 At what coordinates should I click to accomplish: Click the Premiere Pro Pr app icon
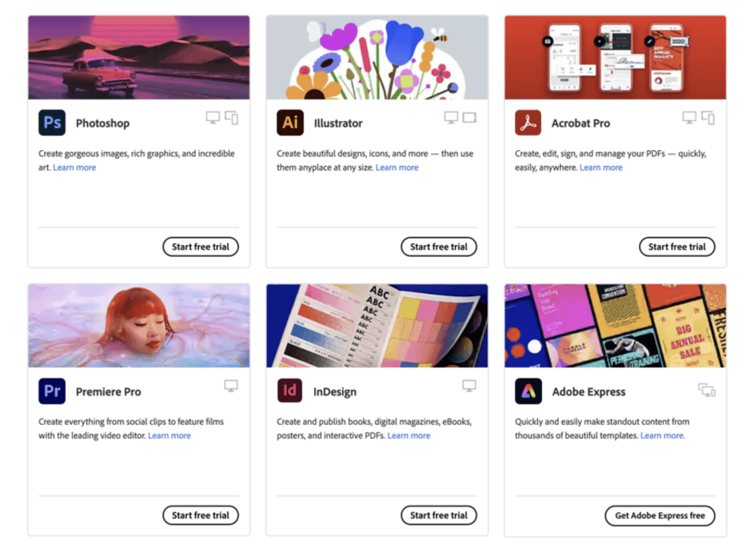click(52, 391)
